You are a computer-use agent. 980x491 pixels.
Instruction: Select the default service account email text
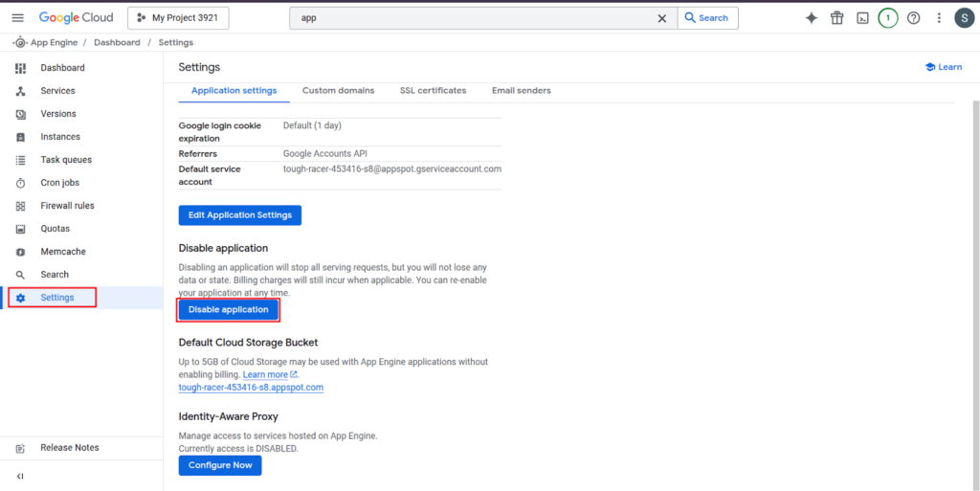392,169
